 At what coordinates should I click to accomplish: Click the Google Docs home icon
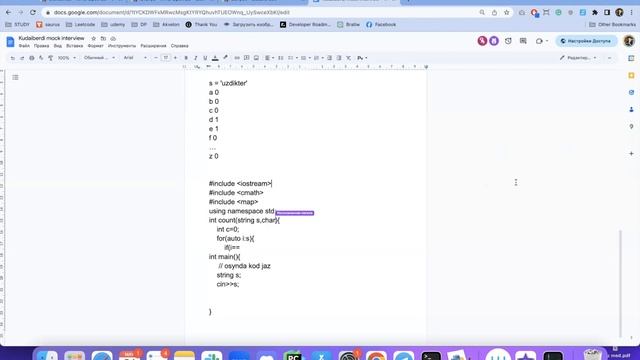click(10, 41)
